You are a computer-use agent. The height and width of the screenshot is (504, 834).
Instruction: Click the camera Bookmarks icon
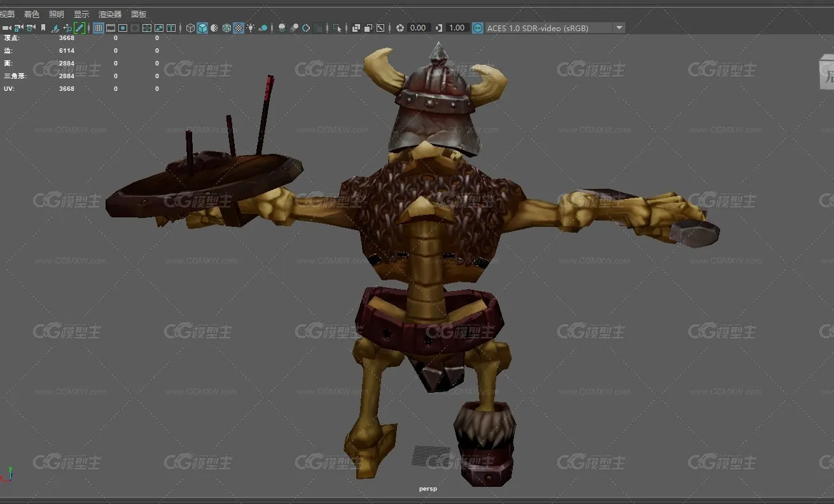point(43,28)
